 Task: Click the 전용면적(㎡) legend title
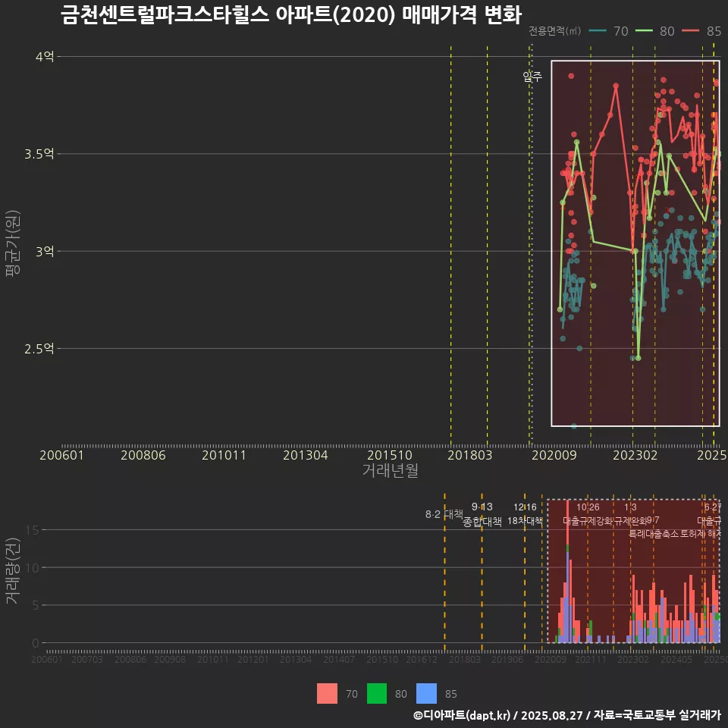pyautogui.click(x=555, y=30)
